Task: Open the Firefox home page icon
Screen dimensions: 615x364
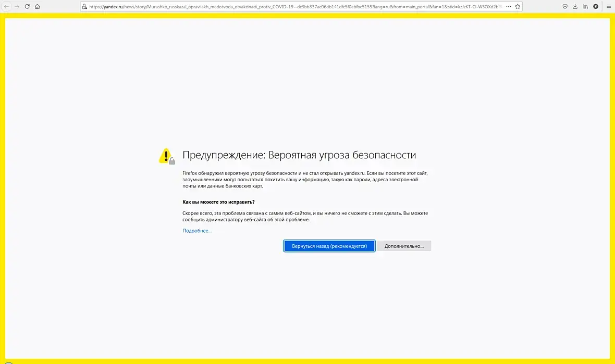Action: click(x=37, y=7)
